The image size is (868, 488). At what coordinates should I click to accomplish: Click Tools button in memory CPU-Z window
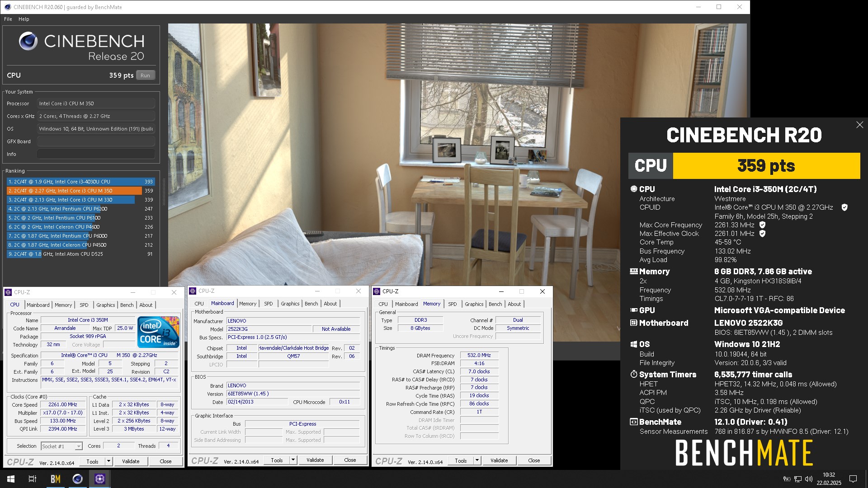pyautogui.click(x=461, y=460)
